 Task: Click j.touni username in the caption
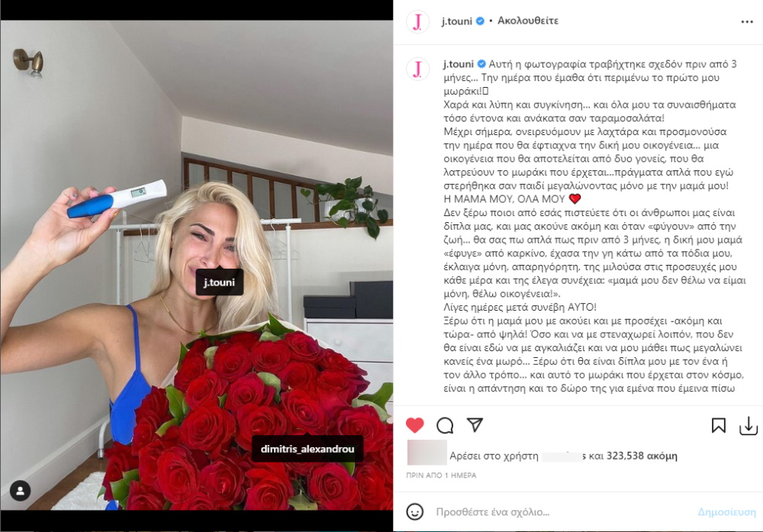pos(458,64)
